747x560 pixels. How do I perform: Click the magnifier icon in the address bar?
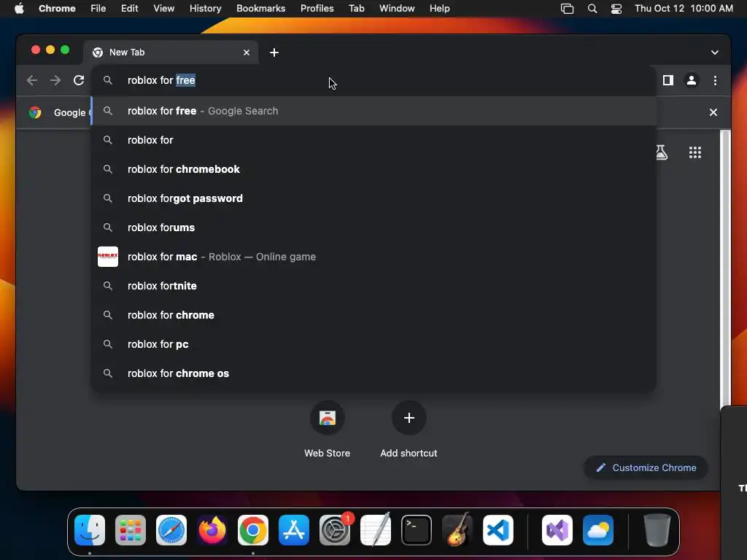[108, 80]
